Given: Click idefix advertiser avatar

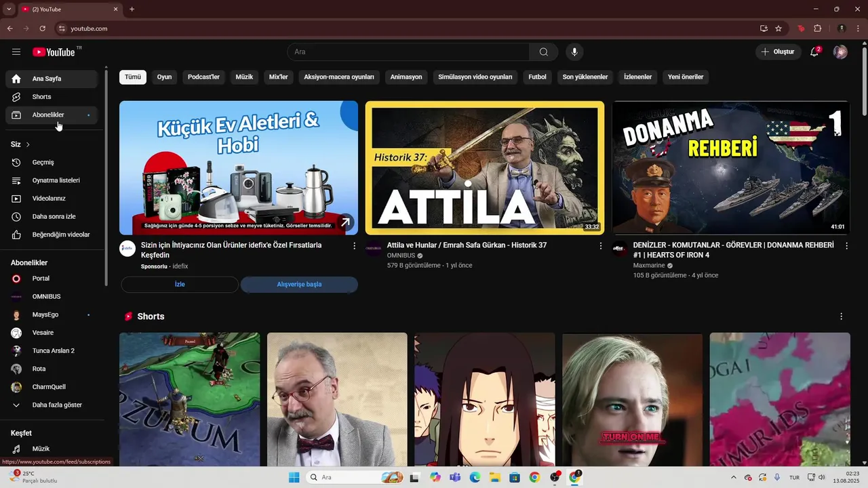Looking at the screenshot, I should tap(127, 248).
